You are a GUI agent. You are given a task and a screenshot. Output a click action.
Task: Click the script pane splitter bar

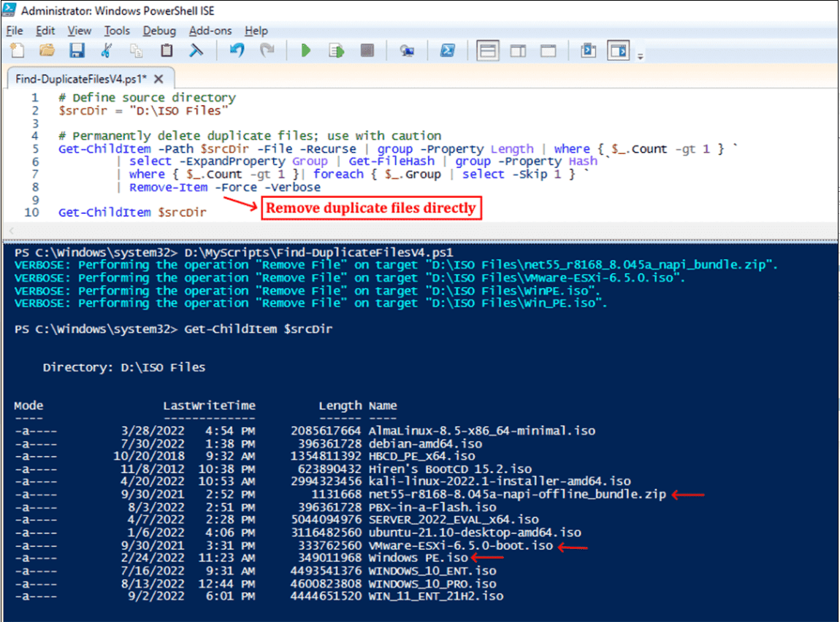(x=420, y=237)
